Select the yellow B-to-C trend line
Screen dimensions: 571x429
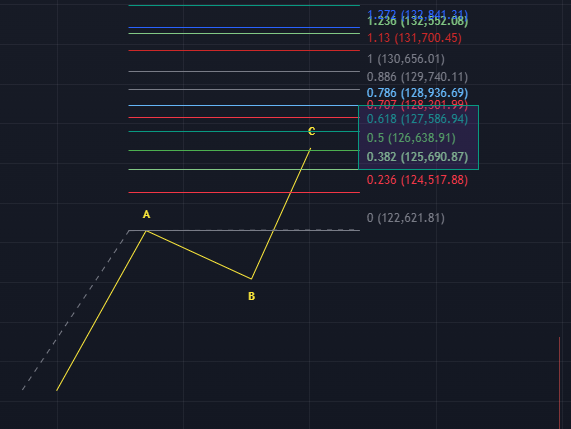point(281,213)
